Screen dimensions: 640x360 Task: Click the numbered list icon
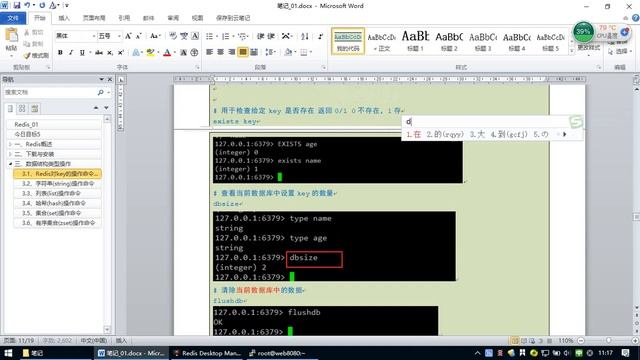pos(225,36)
